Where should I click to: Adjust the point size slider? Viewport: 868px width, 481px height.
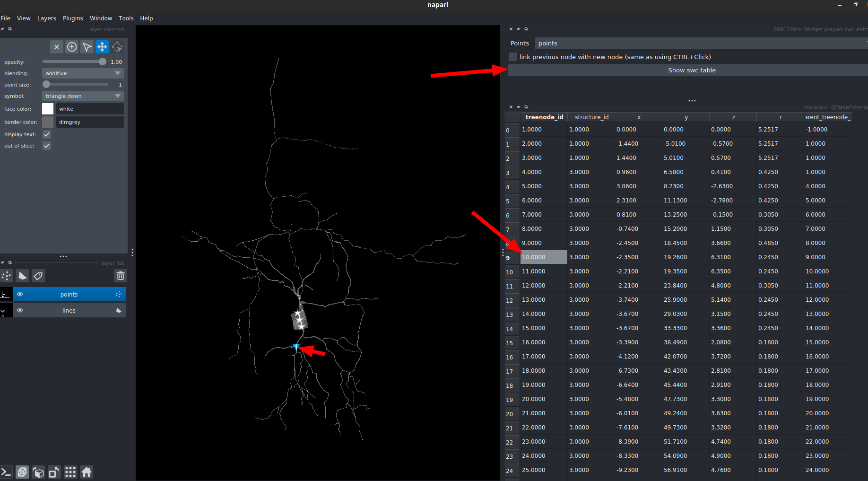click(75, 85)
